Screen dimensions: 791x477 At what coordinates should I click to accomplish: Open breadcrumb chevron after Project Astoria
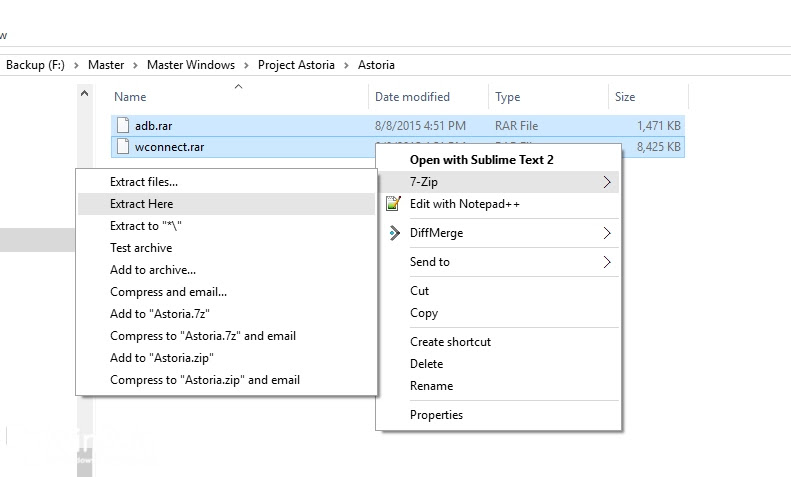[x=347, y=66]
